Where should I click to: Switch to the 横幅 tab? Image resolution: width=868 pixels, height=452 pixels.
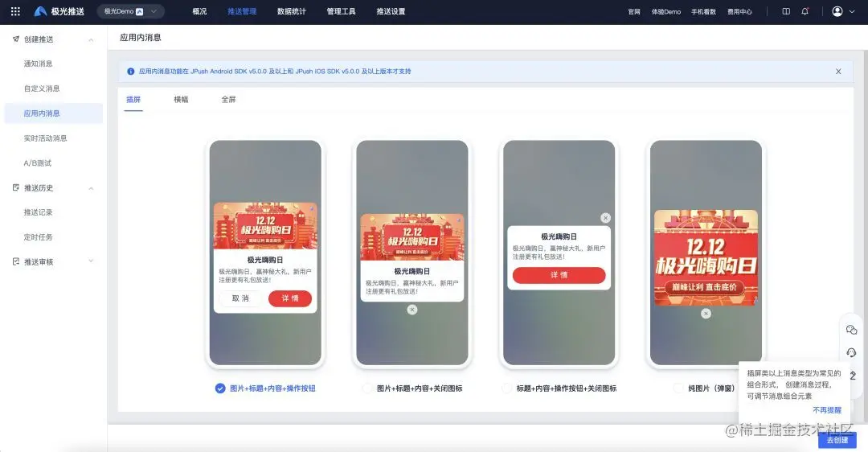click(x=181, y=100)
